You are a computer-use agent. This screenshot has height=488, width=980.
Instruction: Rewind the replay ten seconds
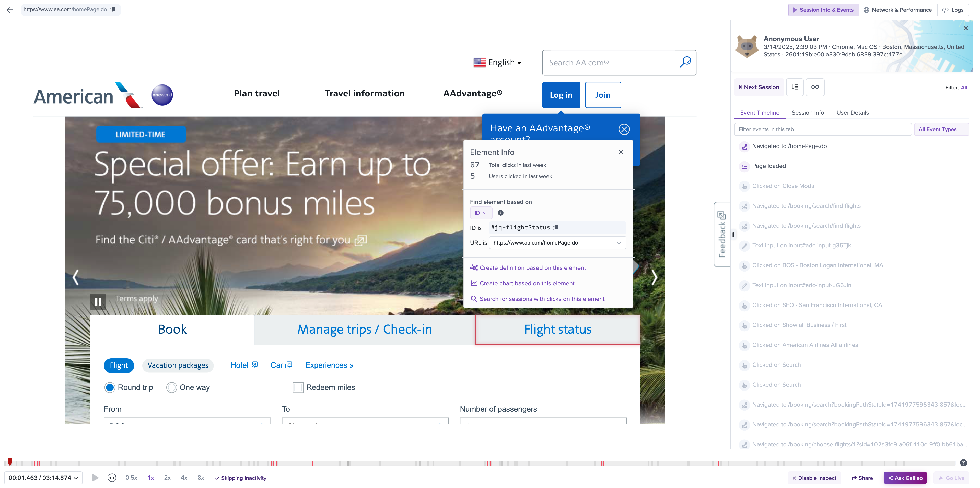click(x=112, y=478)
